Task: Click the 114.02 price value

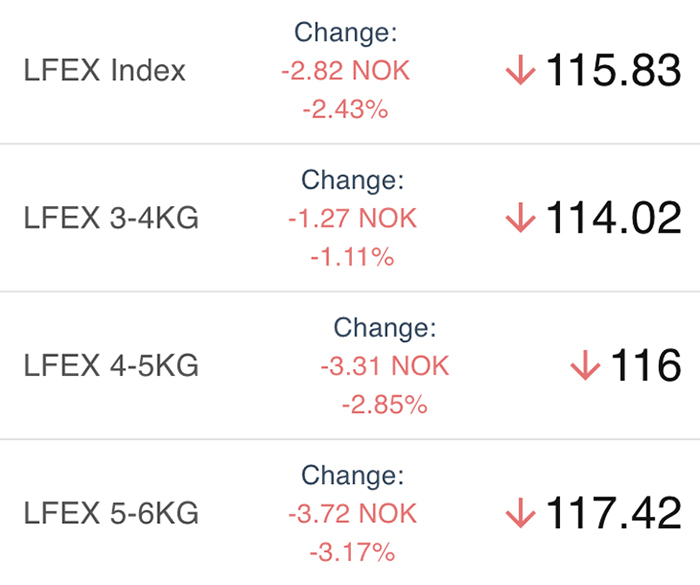Action: tap(614, 218)
